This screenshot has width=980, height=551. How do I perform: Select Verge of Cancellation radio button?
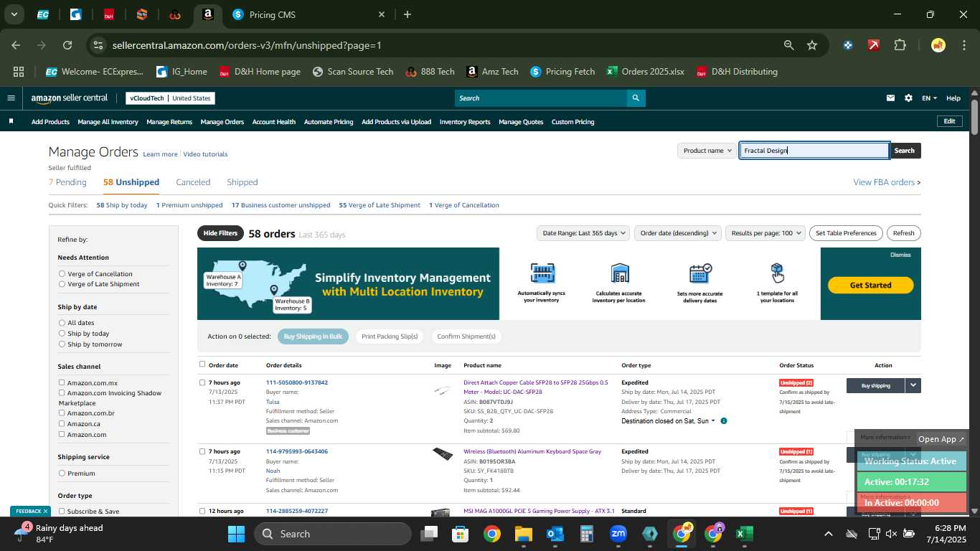pyautogui.click(x=62, y=273)
